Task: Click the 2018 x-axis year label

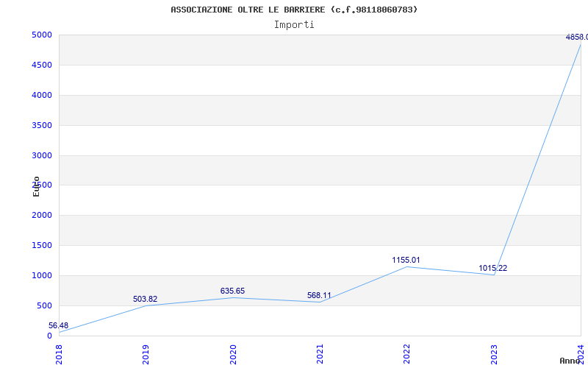Action: coord(59,355)
